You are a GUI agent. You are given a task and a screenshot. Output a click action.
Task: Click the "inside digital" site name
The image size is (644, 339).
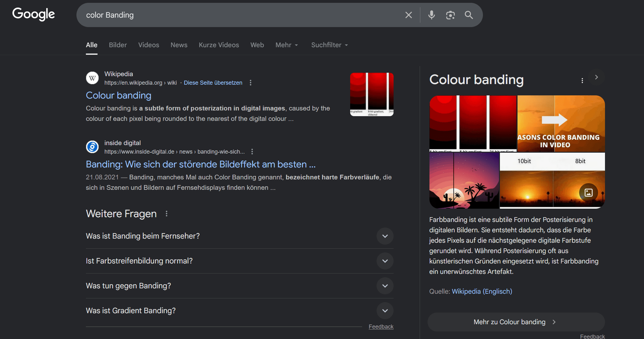point(123,143)
